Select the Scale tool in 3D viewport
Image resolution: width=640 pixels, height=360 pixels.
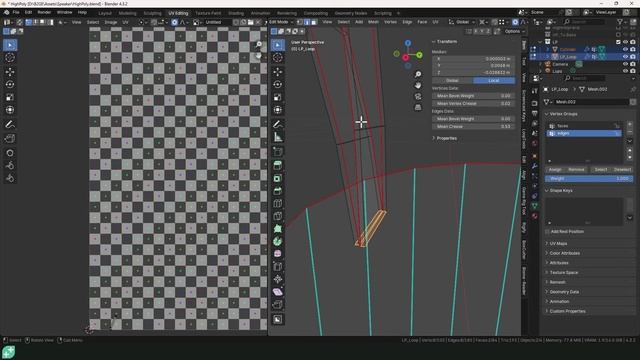[278, 97]
